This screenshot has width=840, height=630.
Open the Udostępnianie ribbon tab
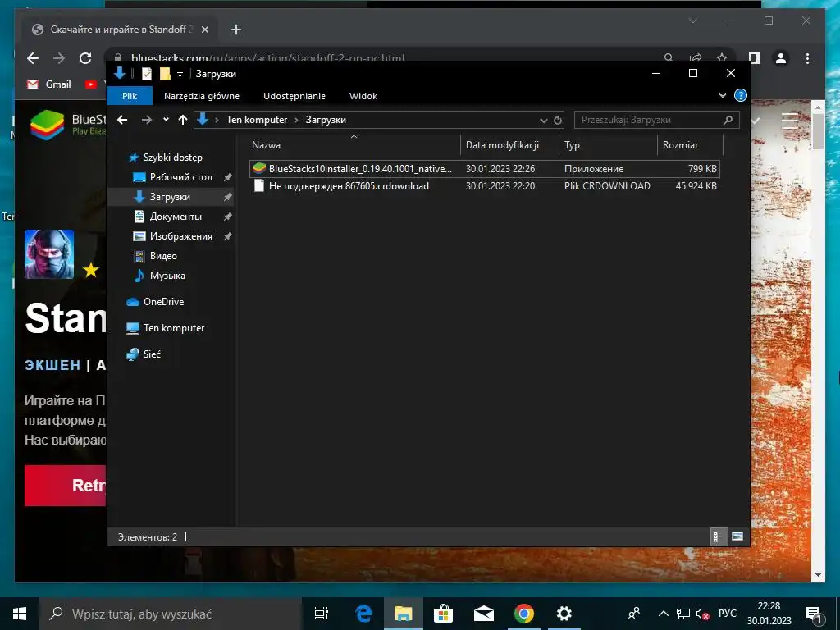tap(294, 96)
